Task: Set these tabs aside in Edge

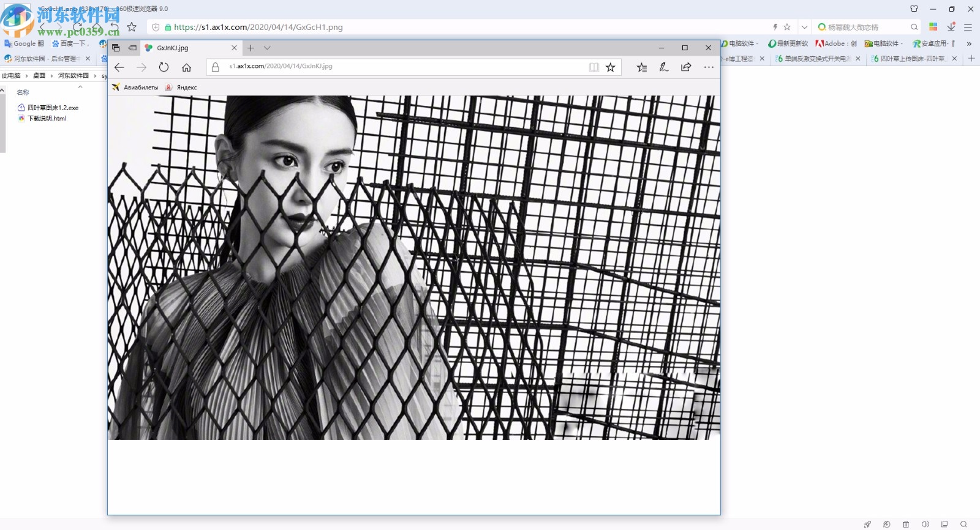Action: pyautogui.click(x=132, y=48)
